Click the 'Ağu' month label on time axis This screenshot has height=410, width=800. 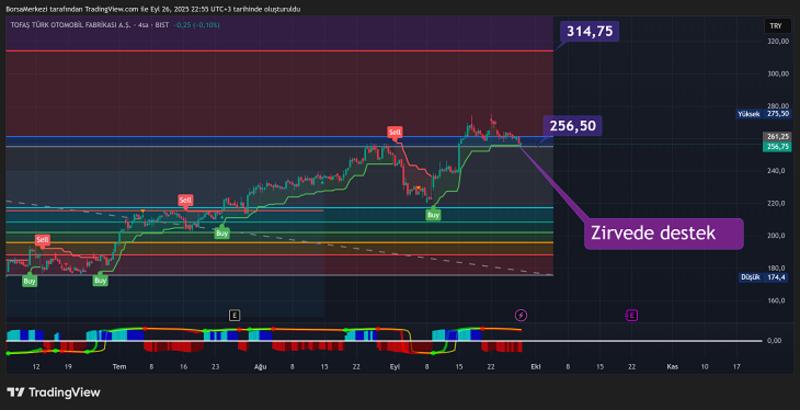(260, 367)
